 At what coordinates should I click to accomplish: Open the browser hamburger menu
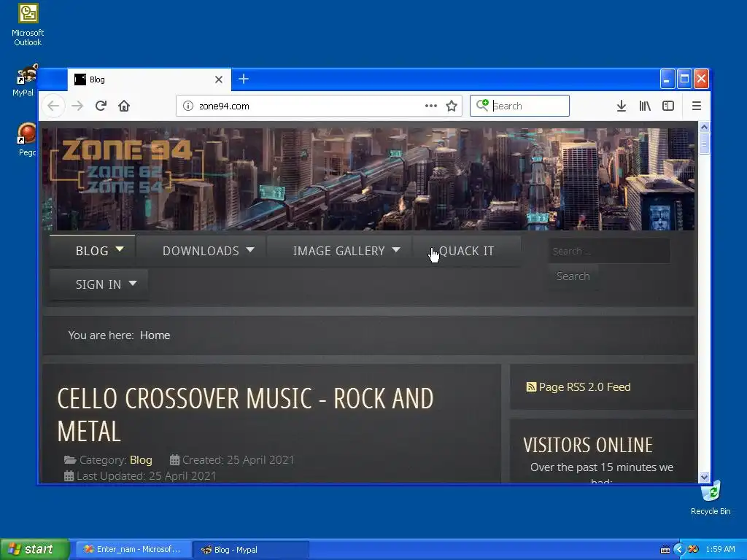click(x=697, y=106)
